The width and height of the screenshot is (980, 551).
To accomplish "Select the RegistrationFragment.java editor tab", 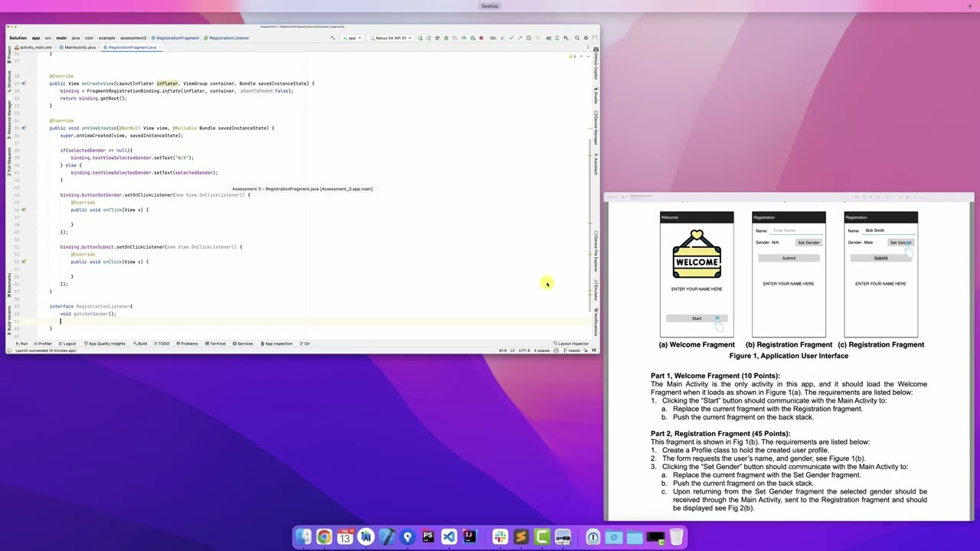I will coord(130,47).
